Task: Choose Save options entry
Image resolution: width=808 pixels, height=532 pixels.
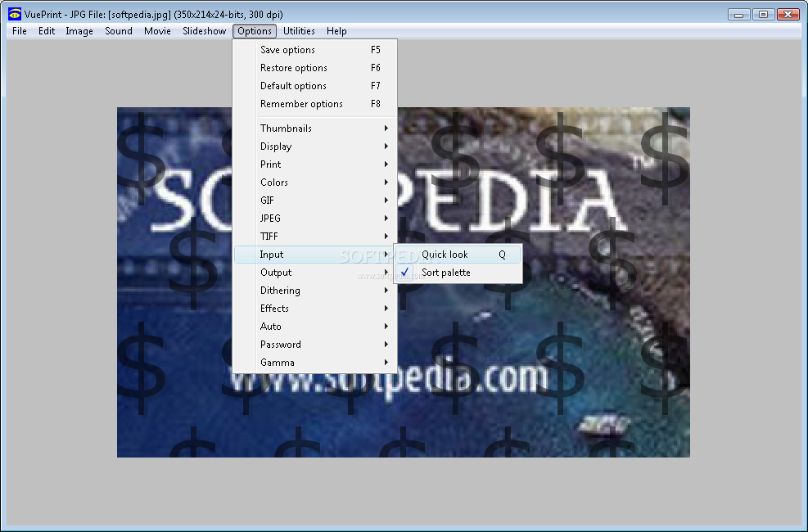Action: (315, 50)
